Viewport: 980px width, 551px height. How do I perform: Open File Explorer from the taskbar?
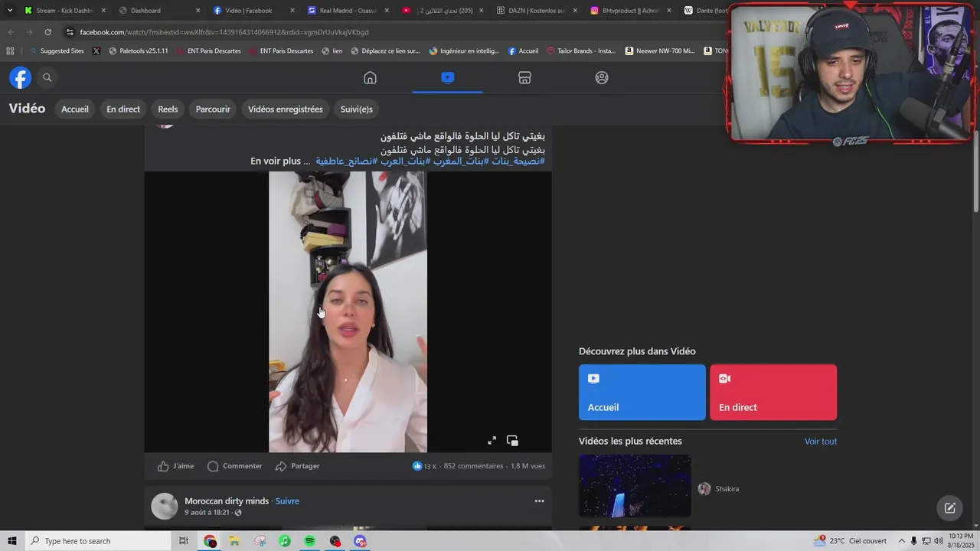pos(234,541)
